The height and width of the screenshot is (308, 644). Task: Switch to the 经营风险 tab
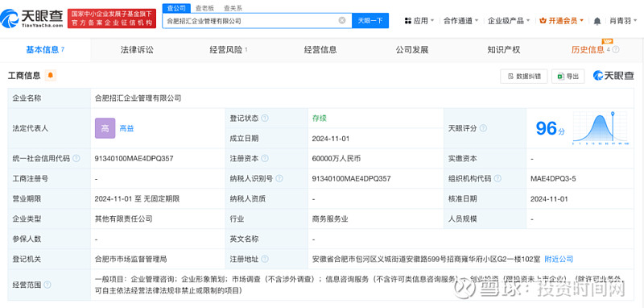229,50
